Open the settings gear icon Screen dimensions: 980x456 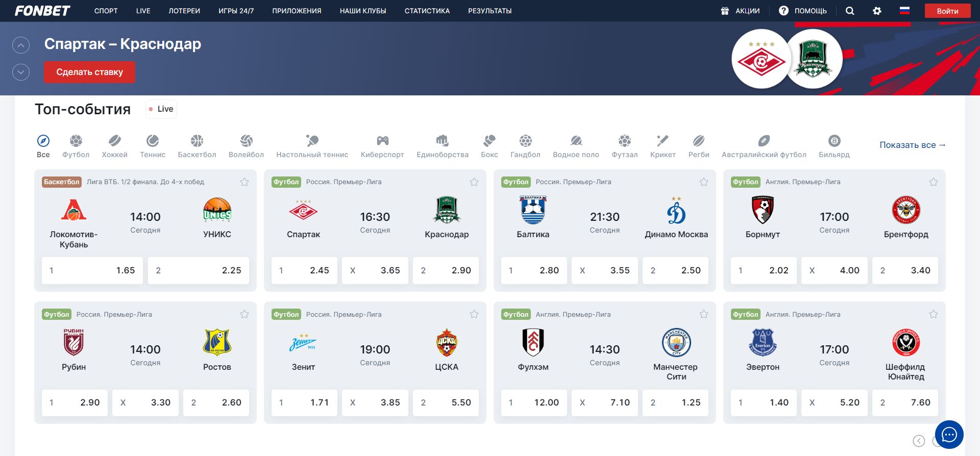(877, 11)
